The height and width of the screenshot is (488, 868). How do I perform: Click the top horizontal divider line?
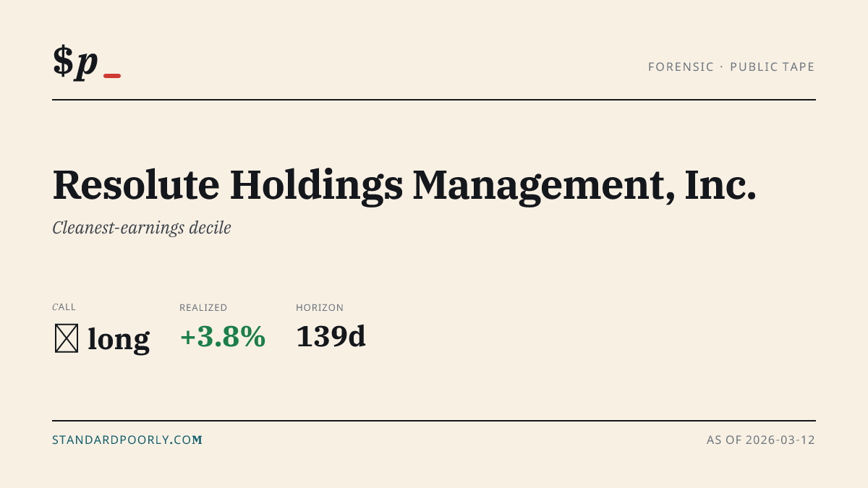point(434,100)
